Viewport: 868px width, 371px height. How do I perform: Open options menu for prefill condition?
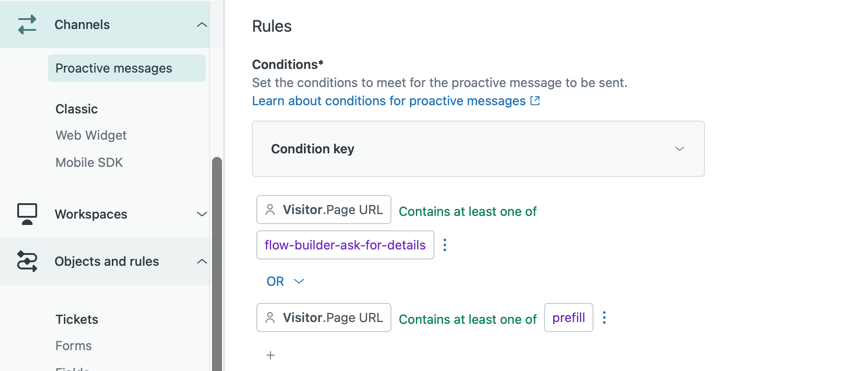tap(604, 317)
